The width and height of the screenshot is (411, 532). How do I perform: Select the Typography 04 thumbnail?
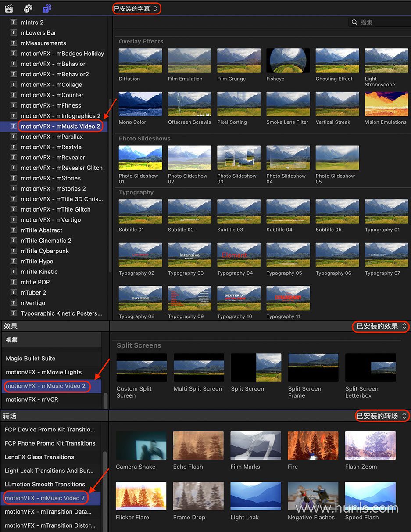click(x=239, y=255)
